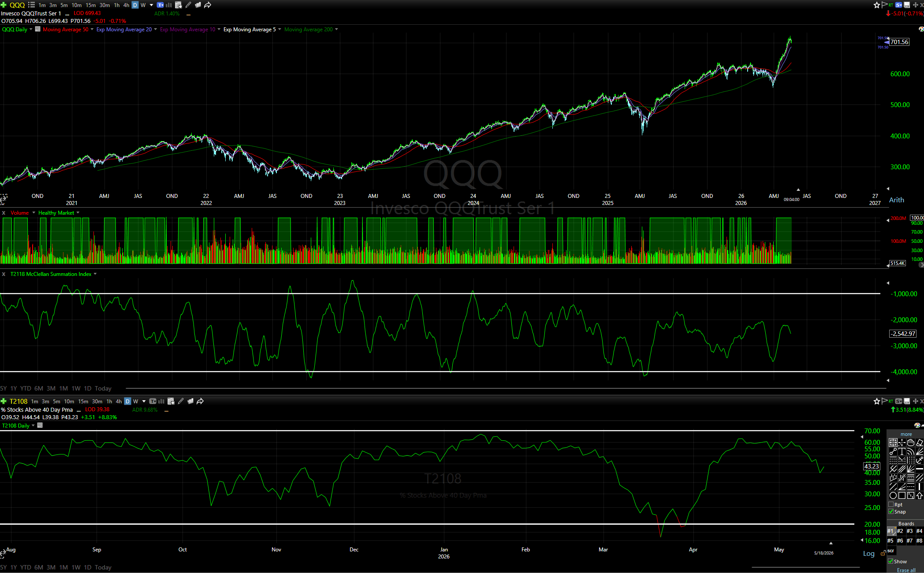Select the rectangle shape tool
This screenshot has height=573, width=924.
pos(902,495)
